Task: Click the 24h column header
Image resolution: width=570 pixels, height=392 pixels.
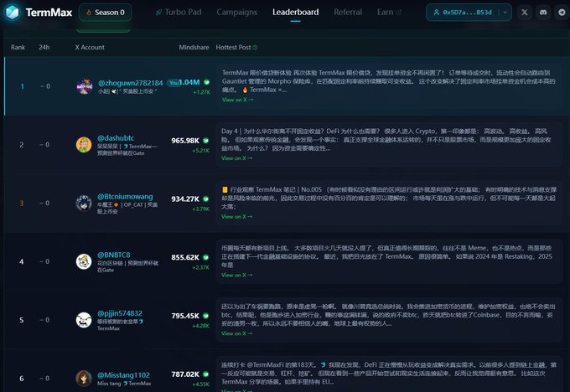Action: pos(44,47)
